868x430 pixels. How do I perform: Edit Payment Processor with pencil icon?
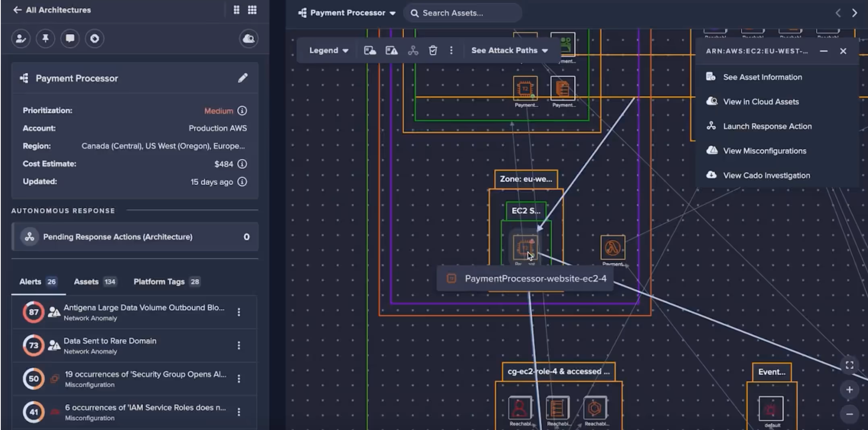242,78
